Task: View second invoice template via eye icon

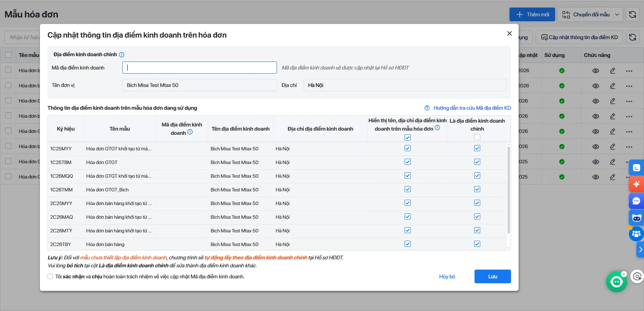Action: pyautogui.click(x=596, y=86)
